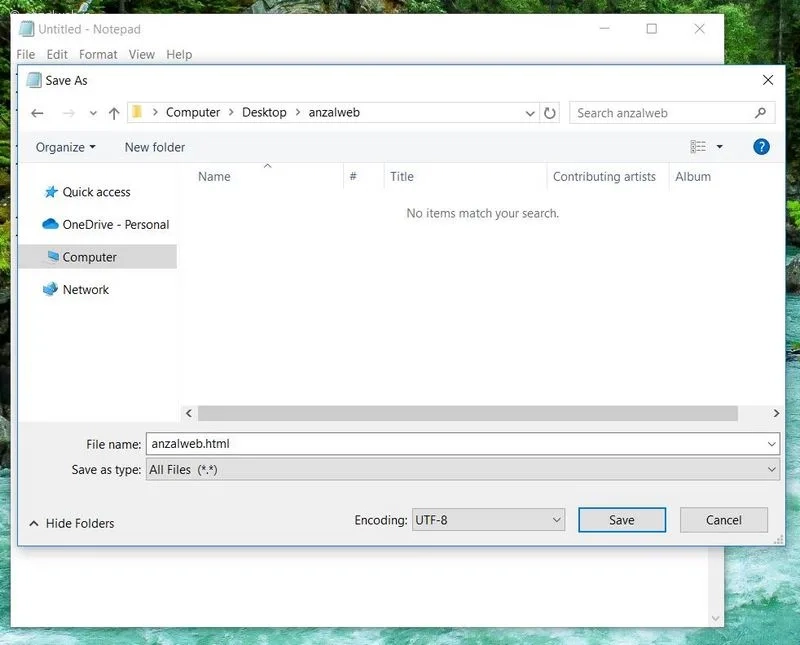Open the Recent locations dropdown arrow
This screenshot has width=800, height=645.
pos(93,113)
